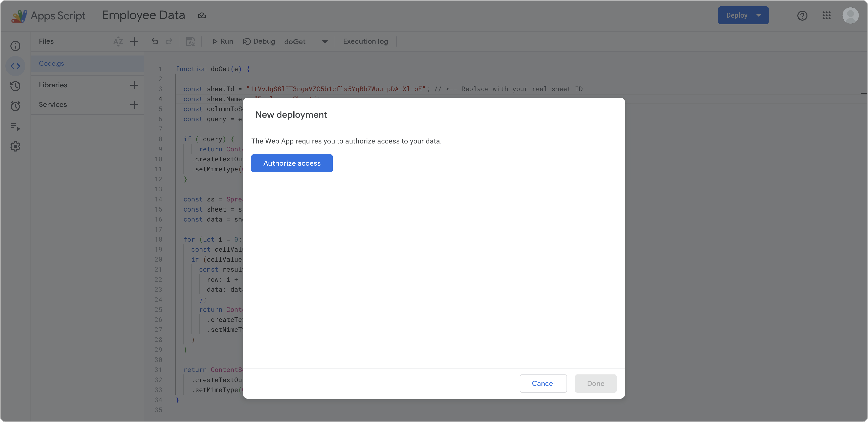
Task: Open Project Settings gear icon
Action: (15, 146)
